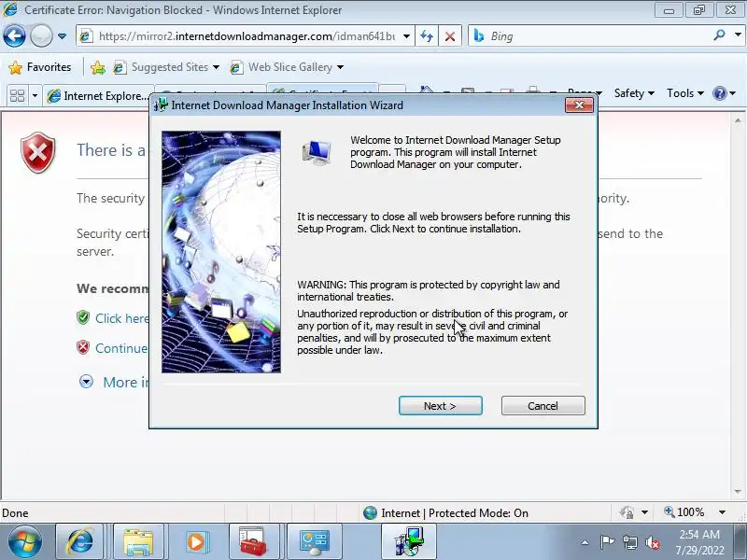Click the Control Panel taskbar icon
747x560 pixels.
[314, 541]
